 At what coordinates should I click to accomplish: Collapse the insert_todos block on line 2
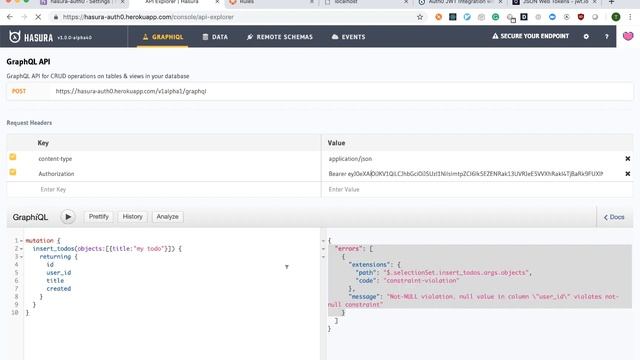pos(21,249)
